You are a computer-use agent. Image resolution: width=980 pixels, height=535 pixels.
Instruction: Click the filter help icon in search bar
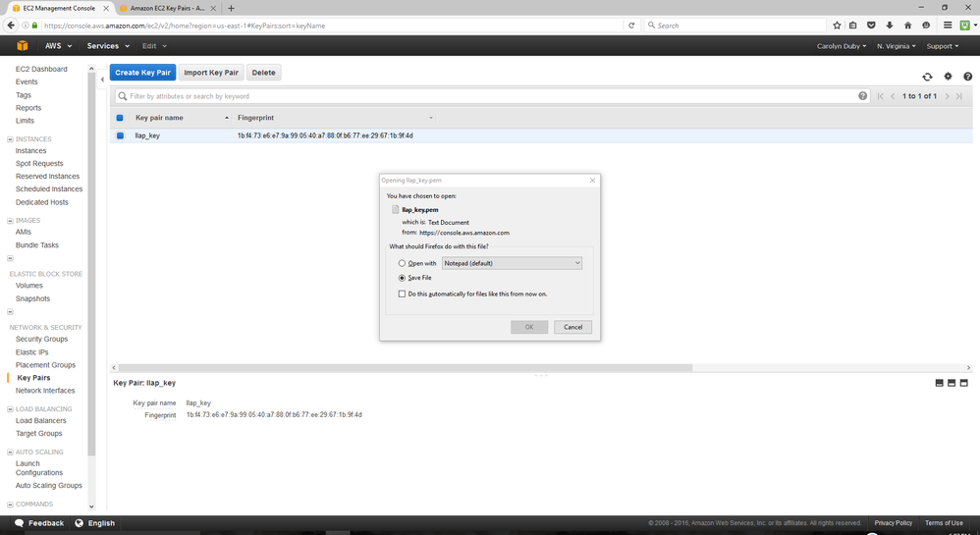862,96
